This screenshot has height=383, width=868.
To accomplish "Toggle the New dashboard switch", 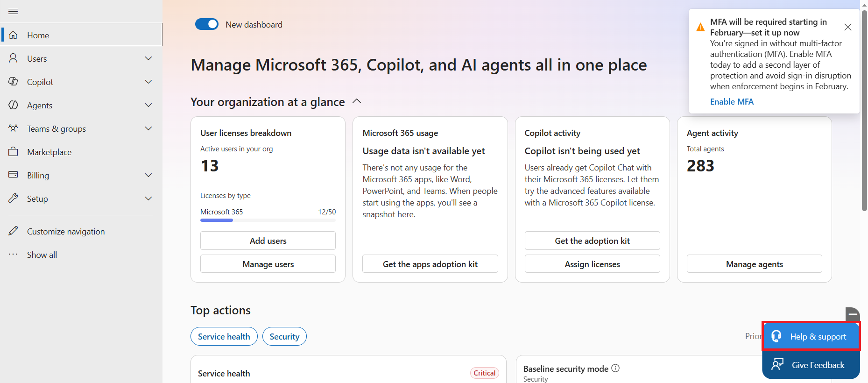I will [x=207, y=24].
